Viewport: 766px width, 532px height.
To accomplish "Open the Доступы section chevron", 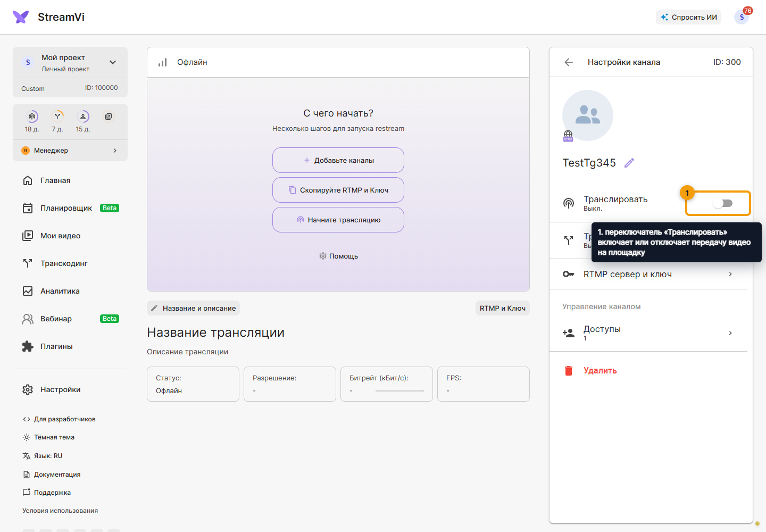I will pos(730,333).
